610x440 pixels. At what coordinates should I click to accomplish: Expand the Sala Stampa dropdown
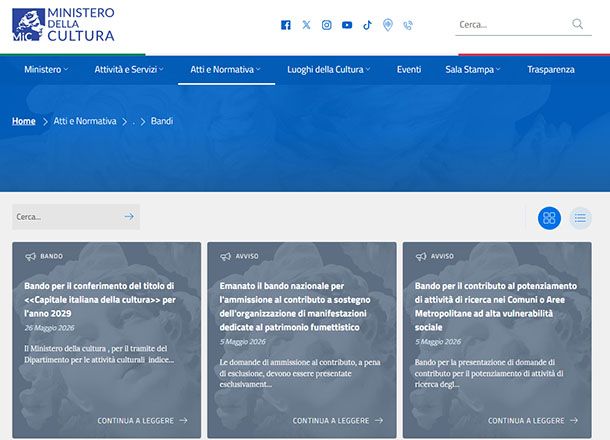click(473, 69)
